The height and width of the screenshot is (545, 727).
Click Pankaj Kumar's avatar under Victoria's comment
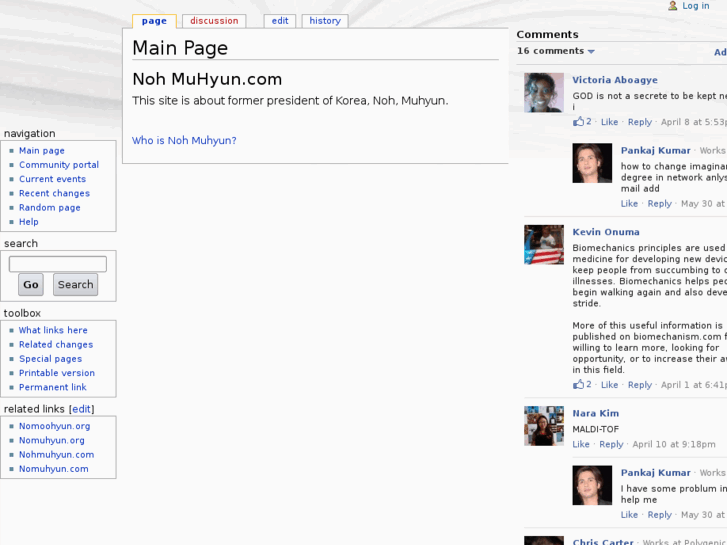coord(592,163)
